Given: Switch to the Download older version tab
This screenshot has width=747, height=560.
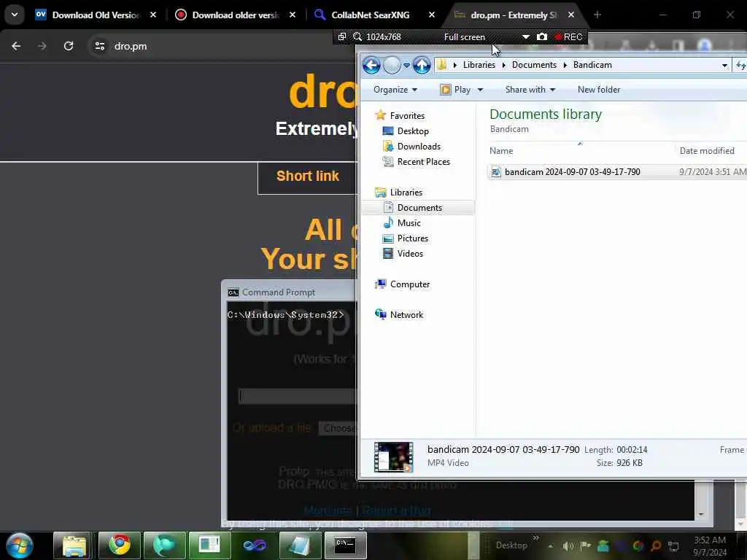Looking at the screenshot, I should pos(236,15).
